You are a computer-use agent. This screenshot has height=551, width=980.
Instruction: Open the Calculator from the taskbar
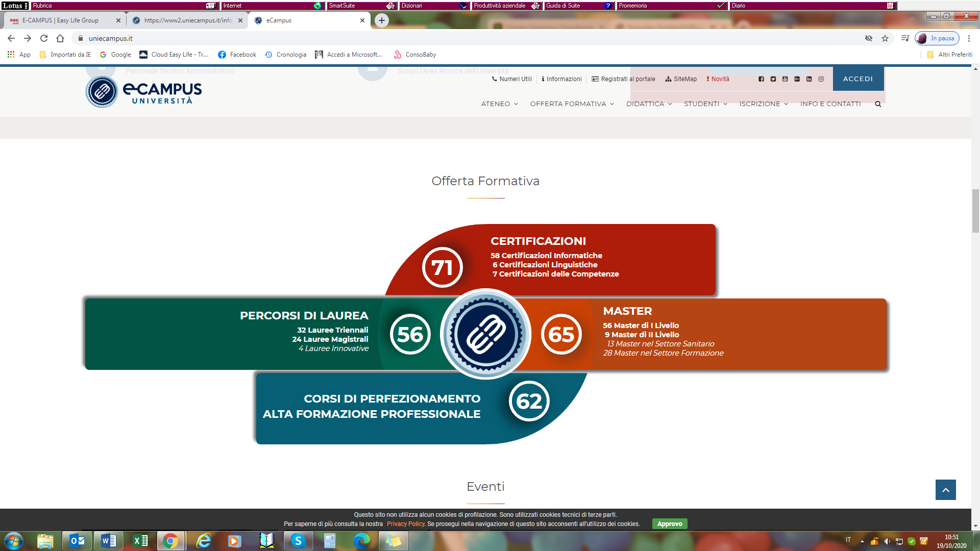330,541
